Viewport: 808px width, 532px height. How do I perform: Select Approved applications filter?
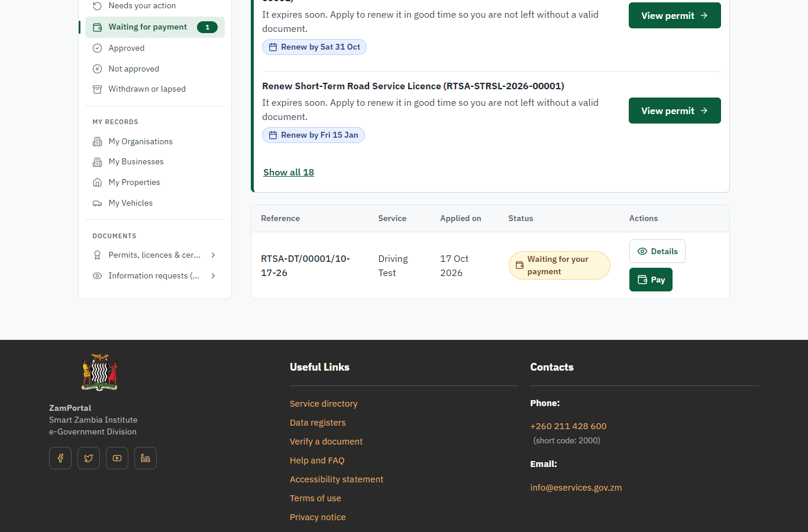pyautogui.click(x=155, y=48)
